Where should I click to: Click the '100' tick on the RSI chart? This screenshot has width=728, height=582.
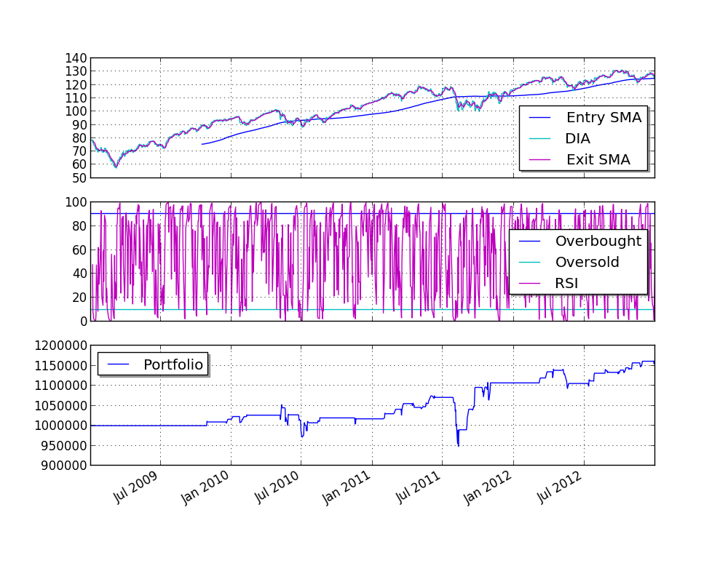coord(76,202)
